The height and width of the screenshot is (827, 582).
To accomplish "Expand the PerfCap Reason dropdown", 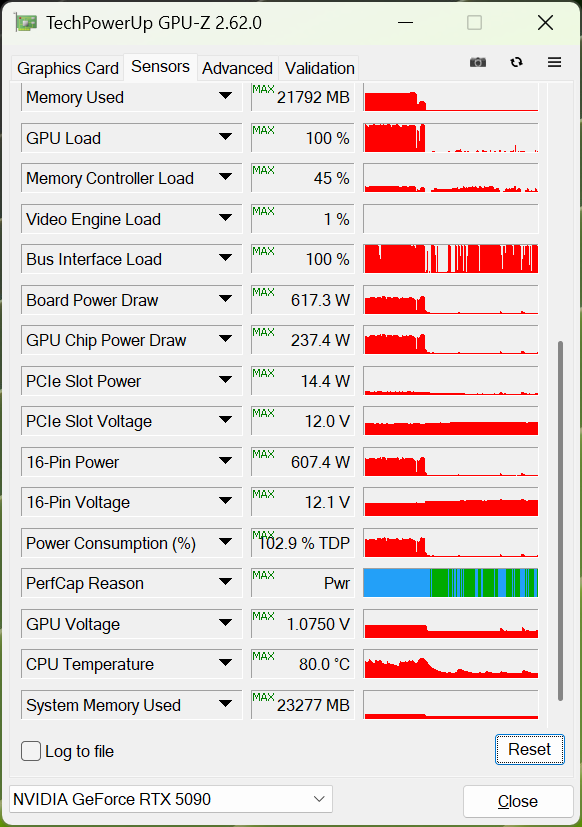I will 226,583.
